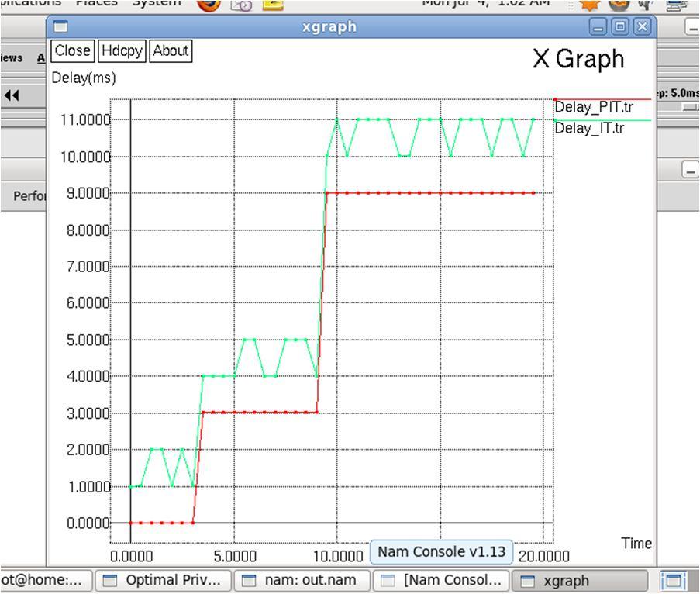Screen dimensions: 700x594
Task: Click the Firefox launcher icon in top panel
Action: [x=209, y=5]
